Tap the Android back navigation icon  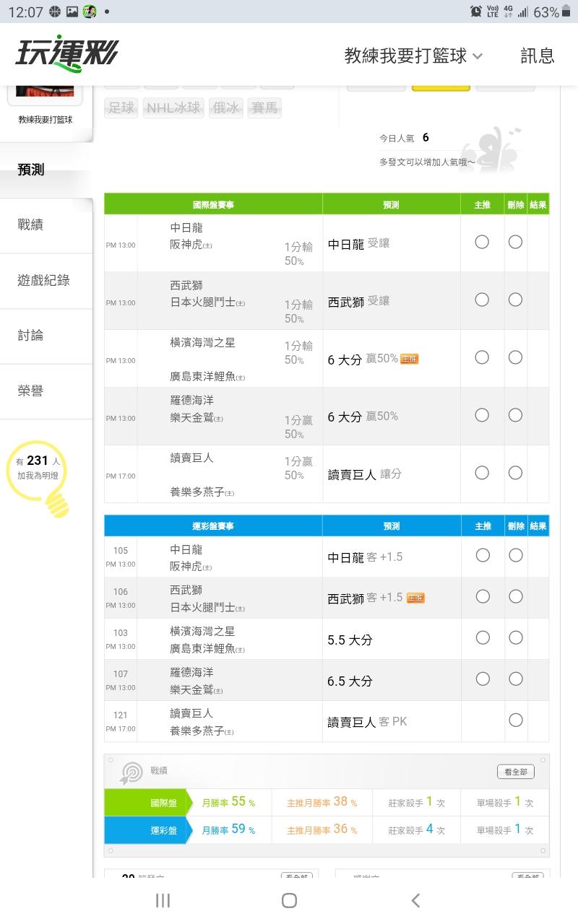(x=415, y=900)
